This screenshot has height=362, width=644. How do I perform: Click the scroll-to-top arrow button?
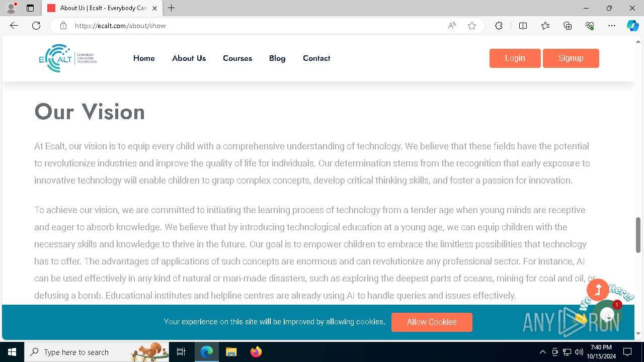pyautogui.click(x=598, y=290)
